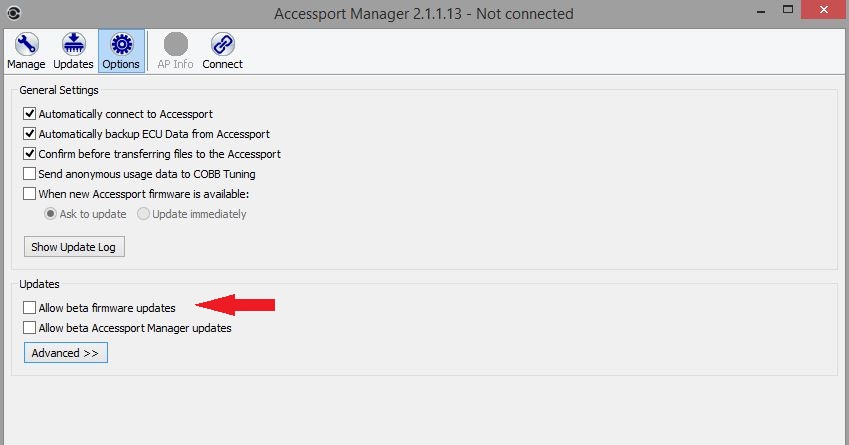This screenshot has height=445, width=849.
Task: Uncheck Automatically connect to Accessport
Action: pos(30,114)
